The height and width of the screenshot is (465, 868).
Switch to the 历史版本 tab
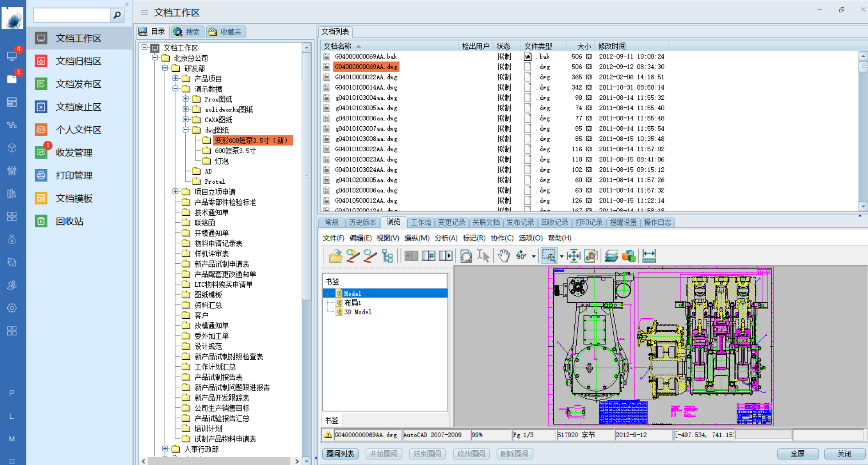(362, 222)
